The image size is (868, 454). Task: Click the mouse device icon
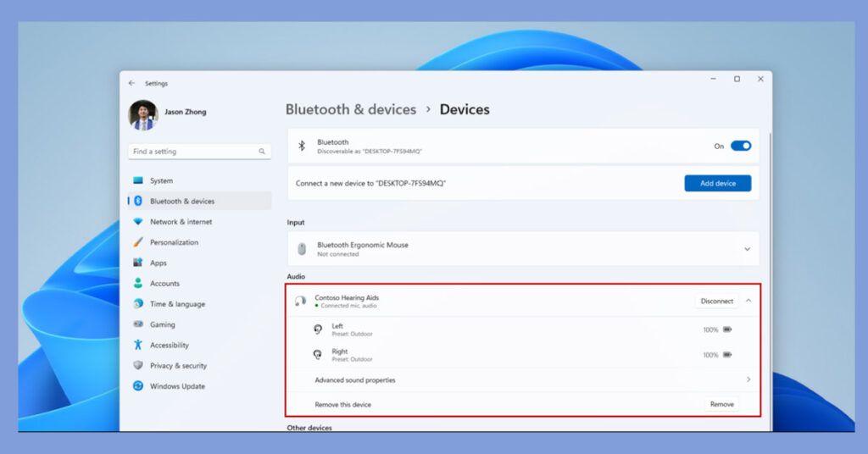tap(302, 249)
